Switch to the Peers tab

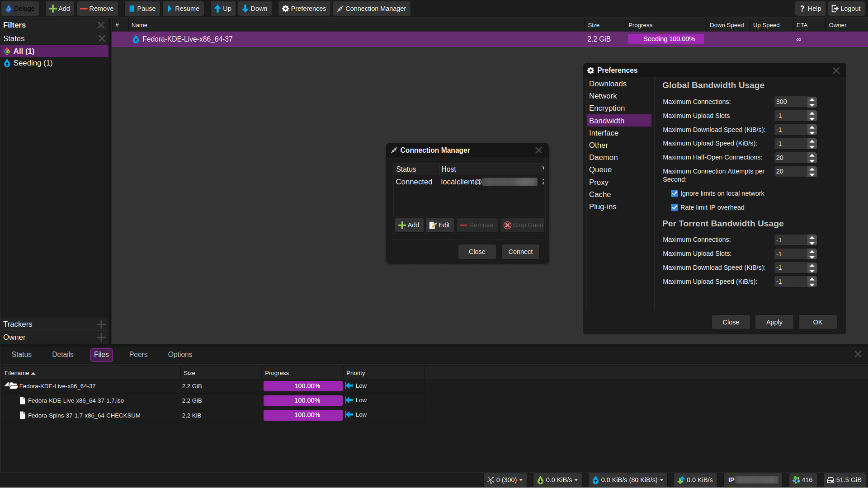(138, 355)
